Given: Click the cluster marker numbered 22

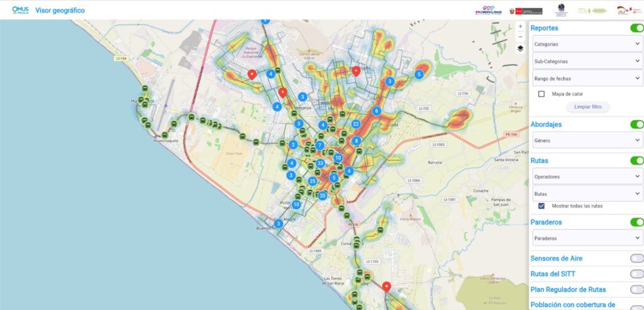Looking at the screenshot, I should pyautogui.click(x=356, y=124).
